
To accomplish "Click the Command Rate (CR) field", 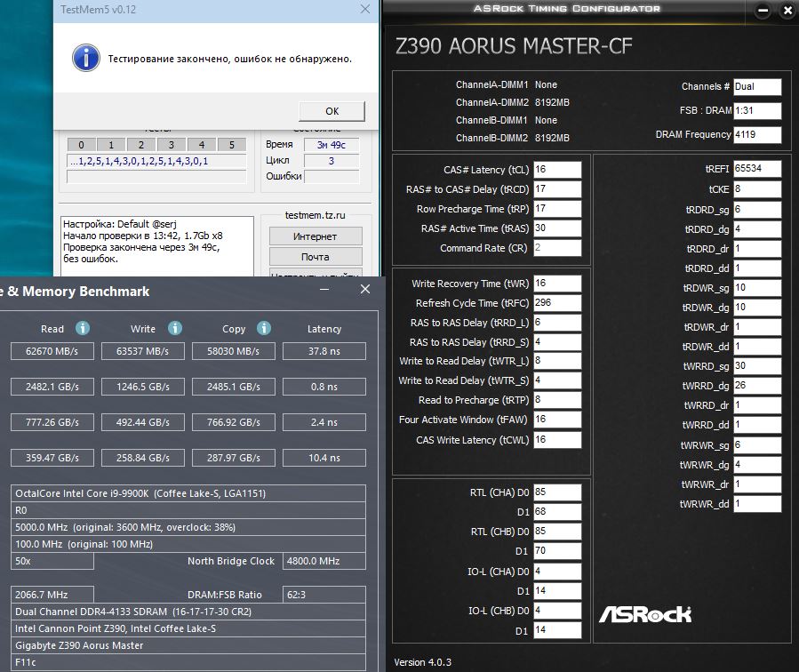I will click(x=557, y=248).
